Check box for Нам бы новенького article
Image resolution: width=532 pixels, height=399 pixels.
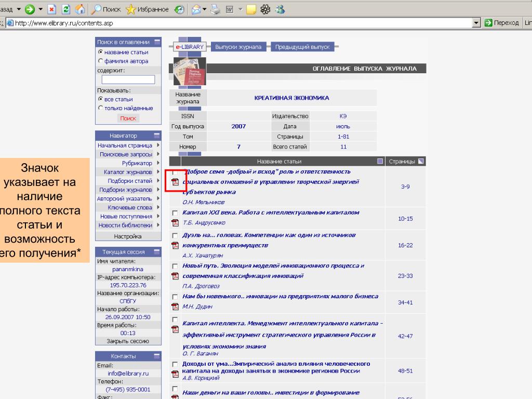pyautogui.click(x=175, y=297)
